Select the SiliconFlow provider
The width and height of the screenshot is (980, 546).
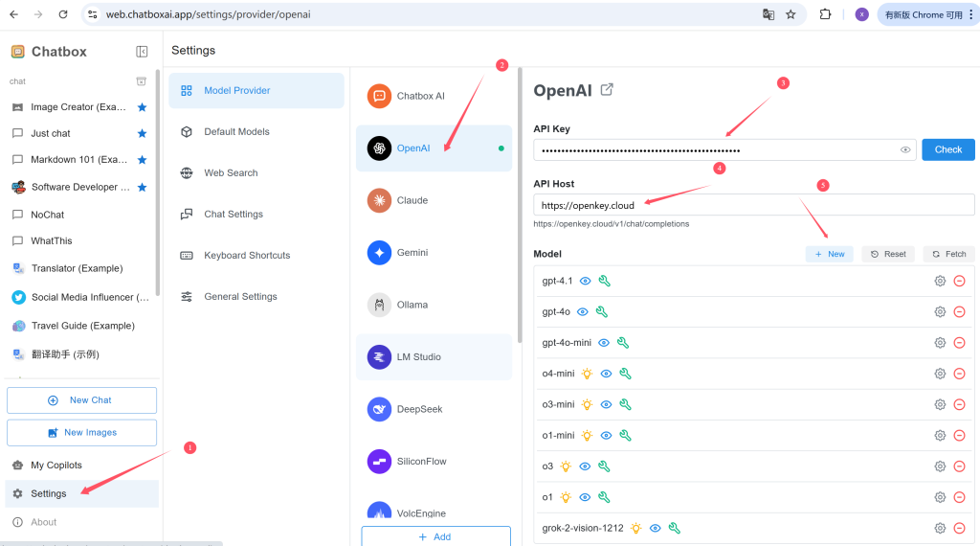434,462
